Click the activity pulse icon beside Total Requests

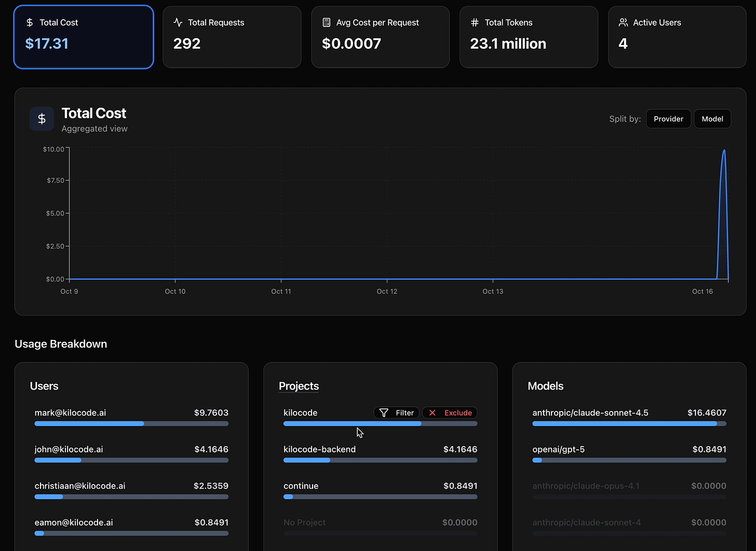tap(178, 22)
